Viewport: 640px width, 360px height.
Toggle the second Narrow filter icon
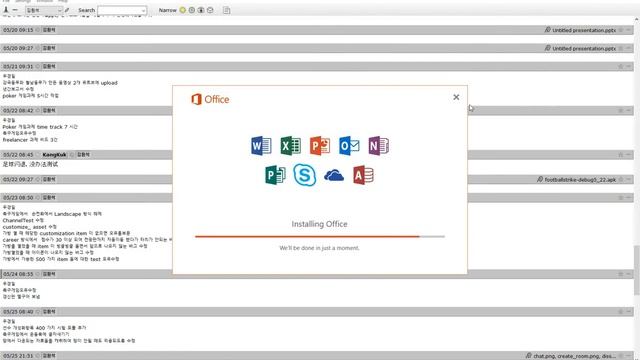point(191,10)
